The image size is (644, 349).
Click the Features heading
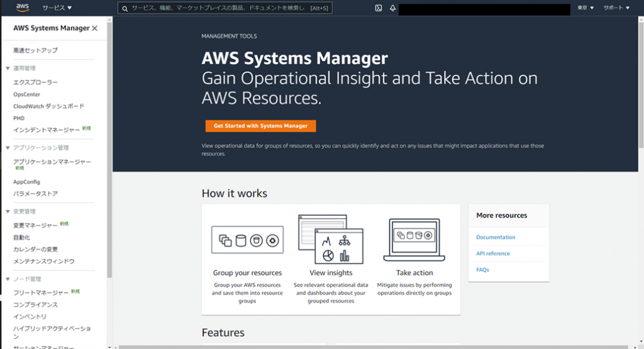click(223, 333)
